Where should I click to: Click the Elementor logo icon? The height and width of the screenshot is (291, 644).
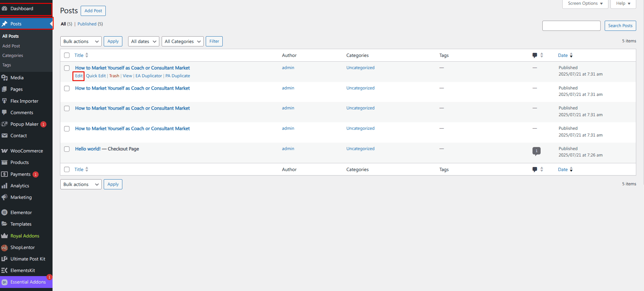tap(4, 212)
